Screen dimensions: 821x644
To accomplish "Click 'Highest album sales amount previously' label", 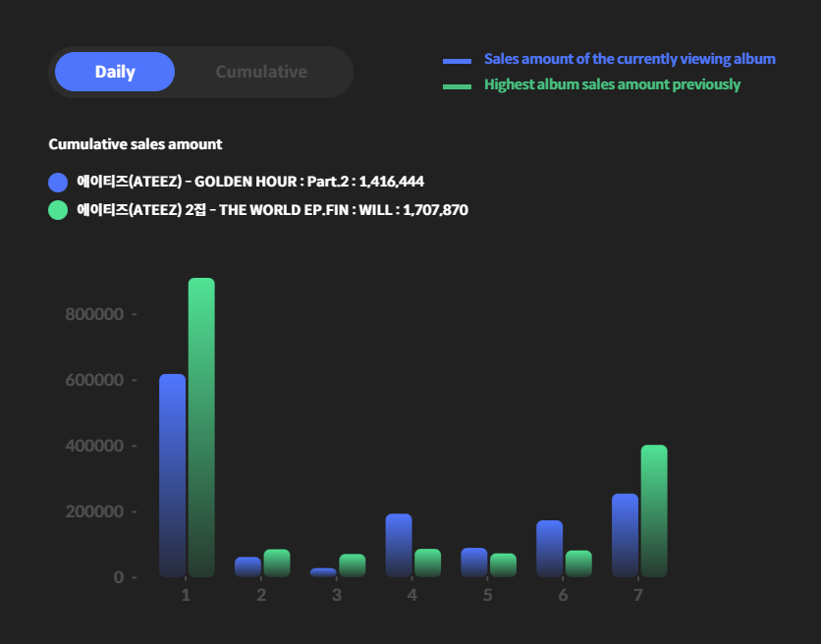I will [x=612, y=84].
